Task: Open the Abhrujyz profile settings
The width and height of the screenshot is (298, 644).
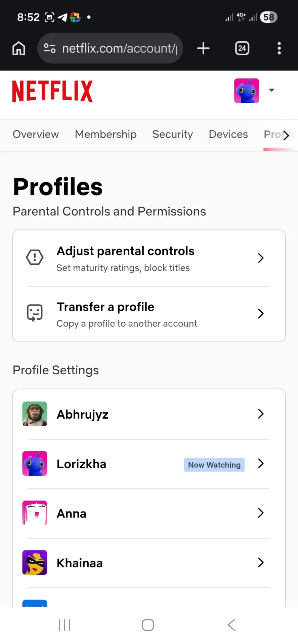Action: pos(149,414)
